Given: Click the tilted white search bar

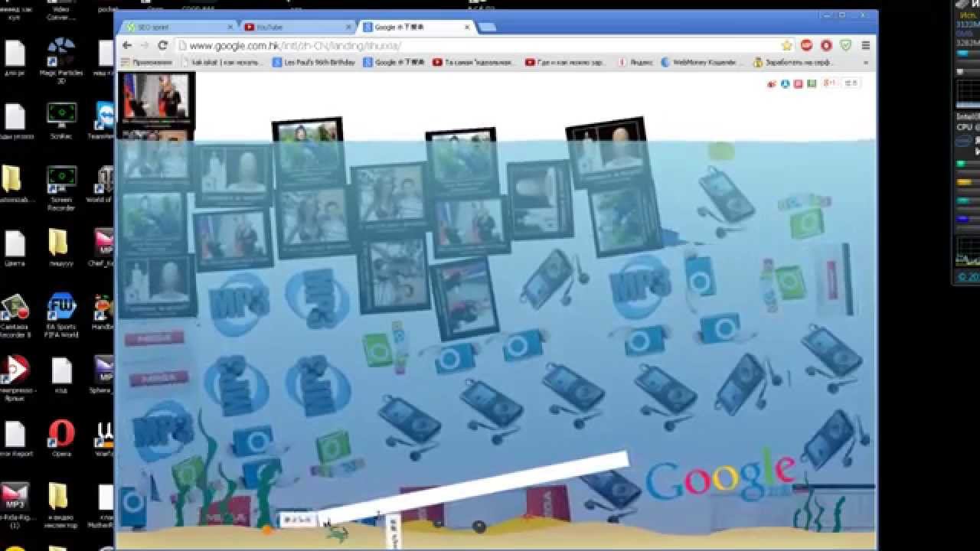Looking at the screenshot, I should 475,487.
